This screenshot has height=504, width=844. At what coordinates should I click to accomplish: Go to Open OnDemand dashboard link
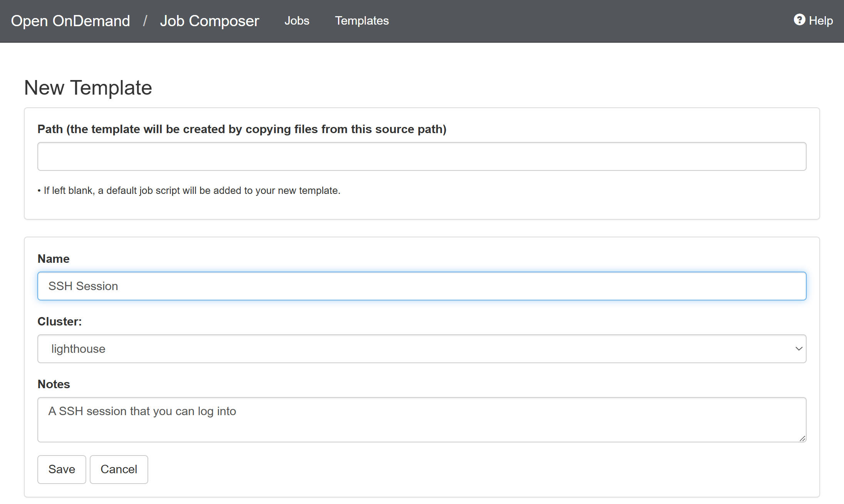point(70,21)
